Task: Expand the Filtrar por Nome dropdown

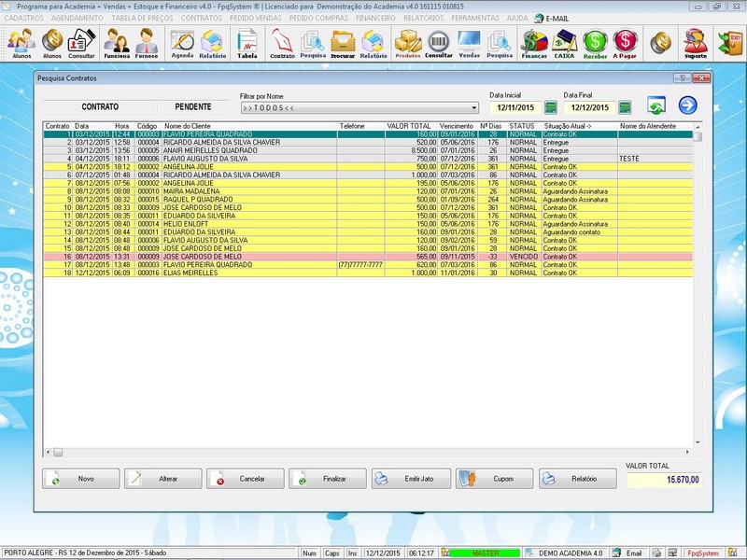Action: click(x=474, y=107)
